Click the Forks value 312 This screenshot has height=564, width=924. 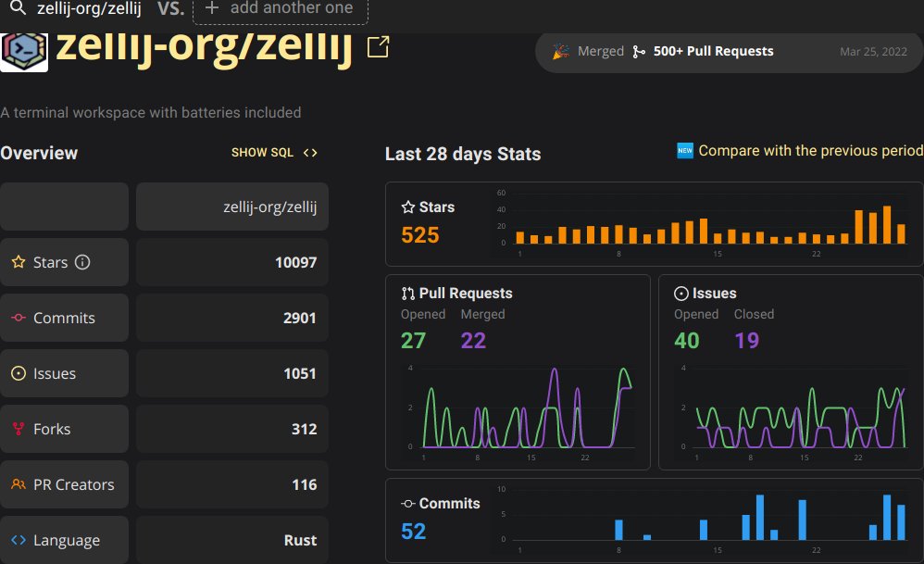pyautogui.click(x=304, y=429)
